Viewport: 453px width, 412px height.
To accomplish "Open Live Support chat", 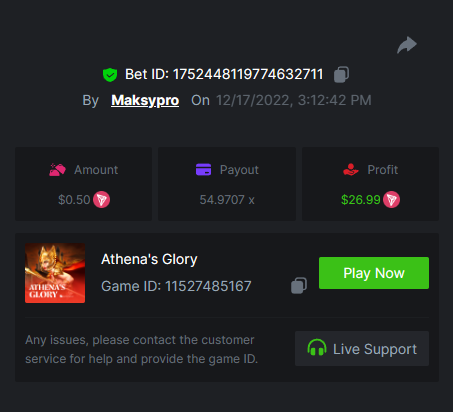I will click(x=362, y=348).
